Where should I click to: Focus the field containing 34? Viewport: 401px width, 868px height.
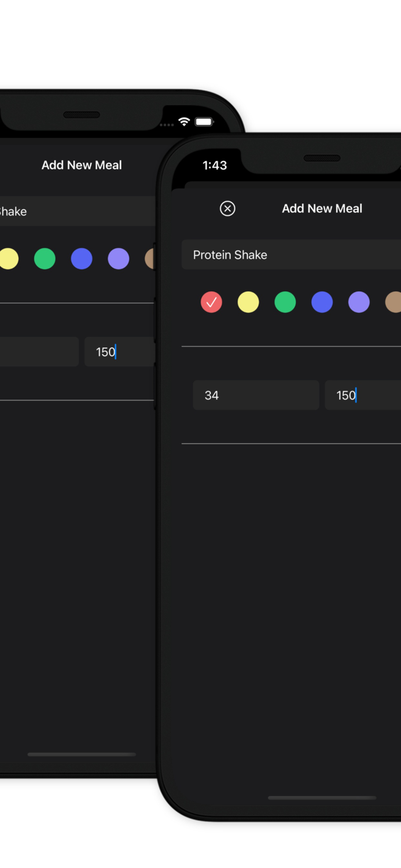pyautogui.click(x=255, y=395)
